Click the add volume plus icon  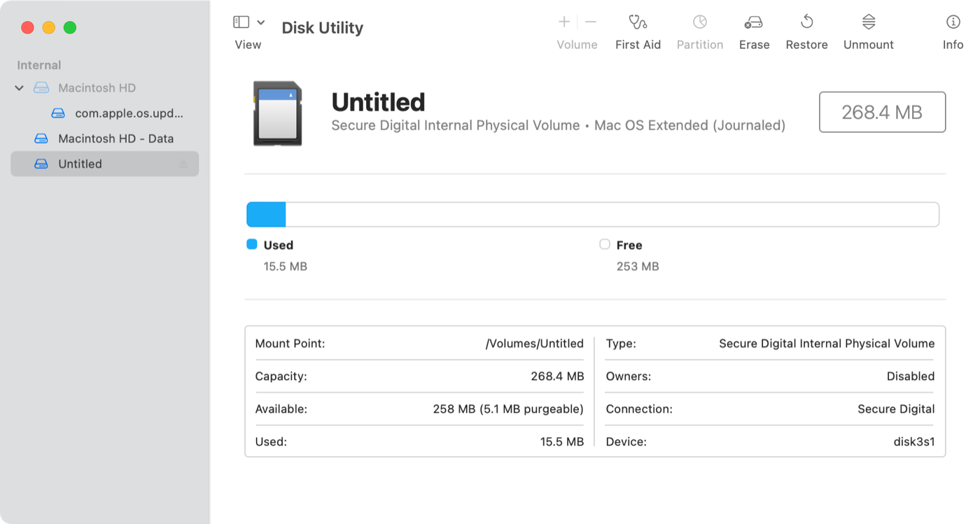click(564, 22)
